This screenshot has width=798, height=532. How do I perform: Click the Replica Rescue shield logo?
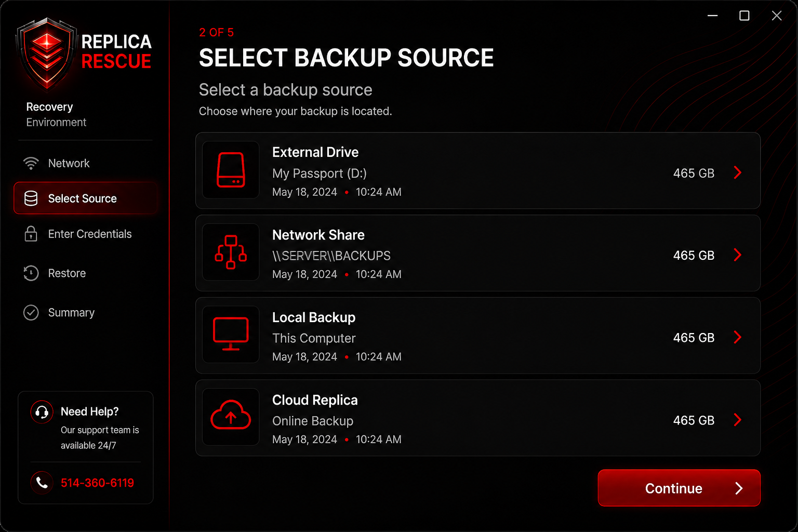pyautogui.click(x=47, y=55)
